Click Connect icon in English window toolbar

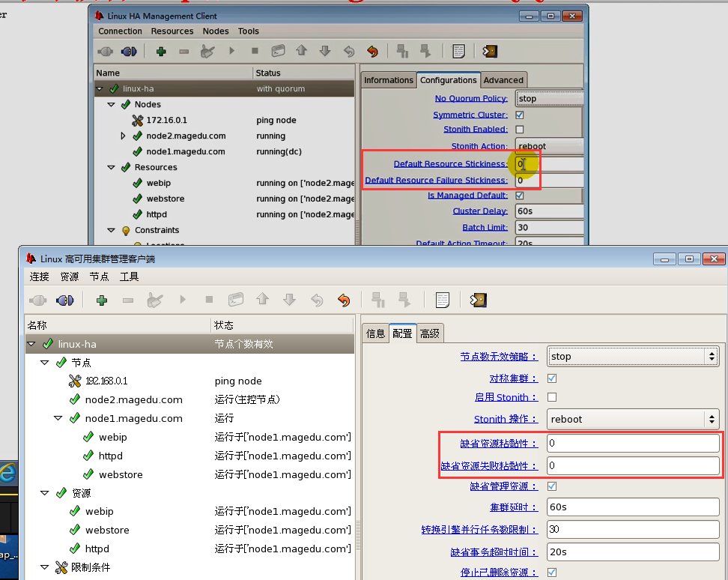click(x=106, y=51)
